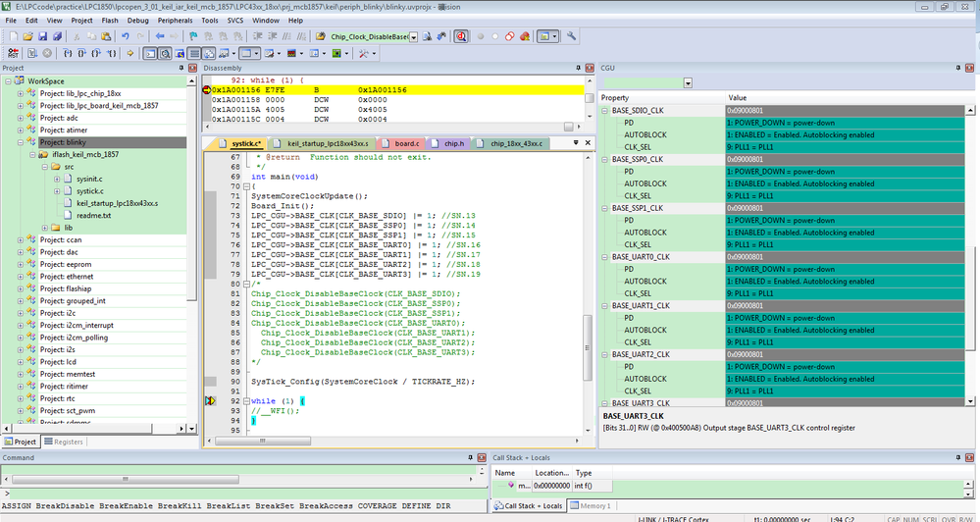Toggle breakpoint marker at address 0x1A001156
Image resolution: width=980 pixels, height=522 pixels.
pos(207,90)
